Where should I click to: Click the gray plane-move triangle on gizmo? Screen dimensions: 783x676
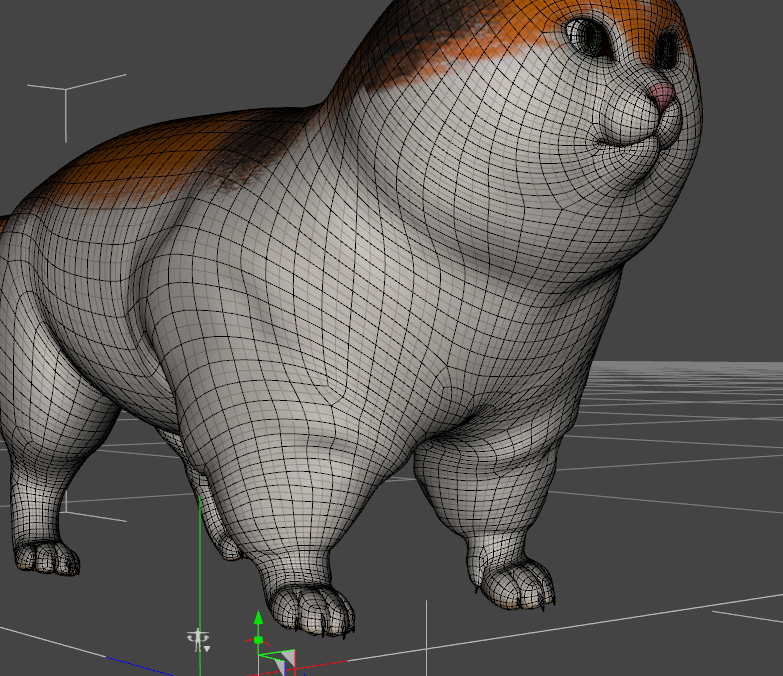(289, 658)
